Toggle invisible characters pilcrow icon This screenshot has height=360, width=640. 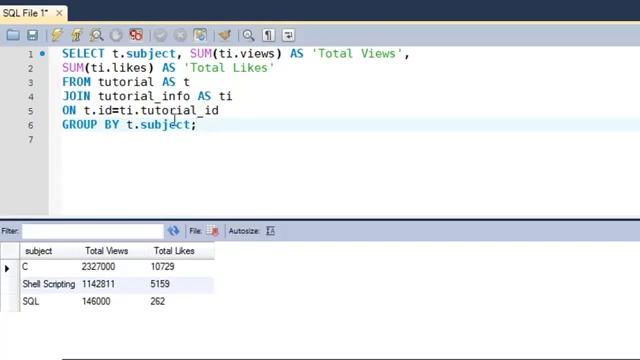point(268,36)
